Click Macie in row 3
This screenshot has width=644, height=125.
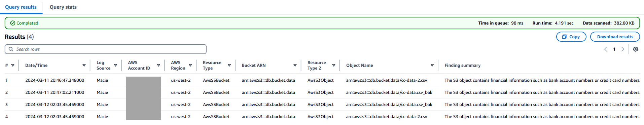coord(102,105)
